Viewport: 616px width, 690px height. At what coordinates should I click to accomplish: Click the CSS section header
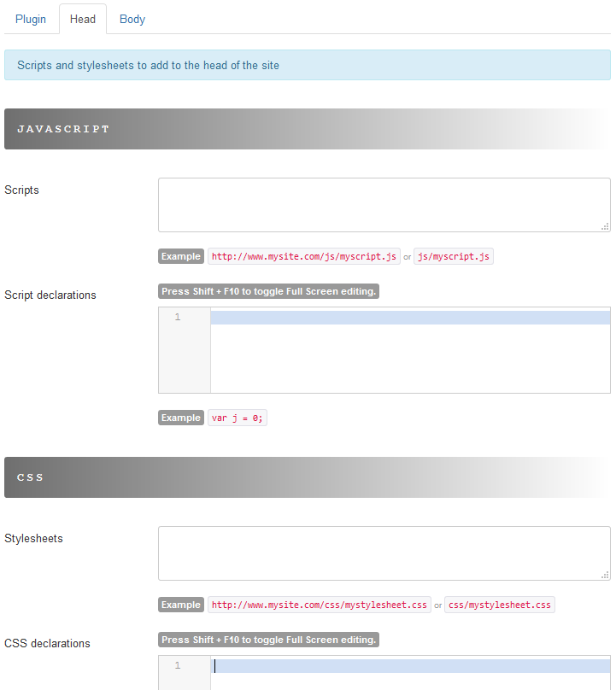coord(308,477)
